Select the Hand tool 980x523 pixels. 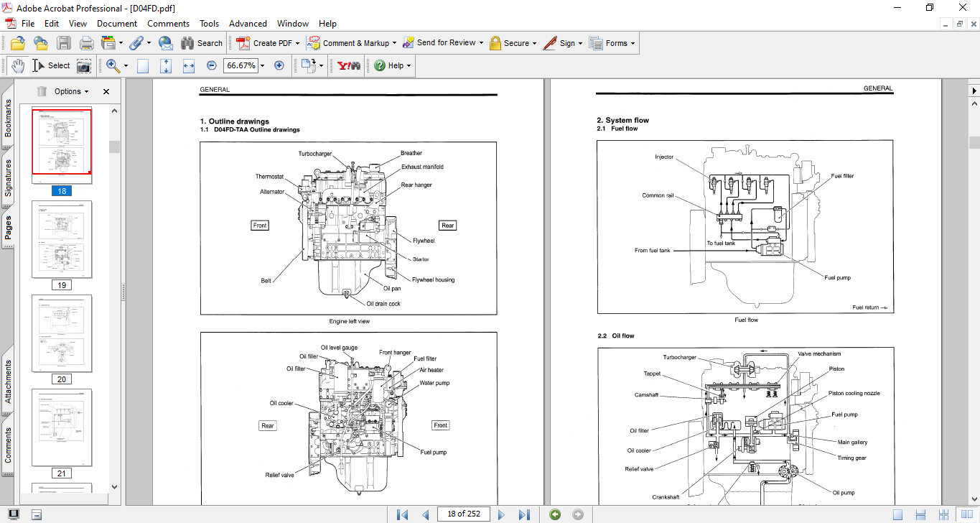tap(17, 65)
